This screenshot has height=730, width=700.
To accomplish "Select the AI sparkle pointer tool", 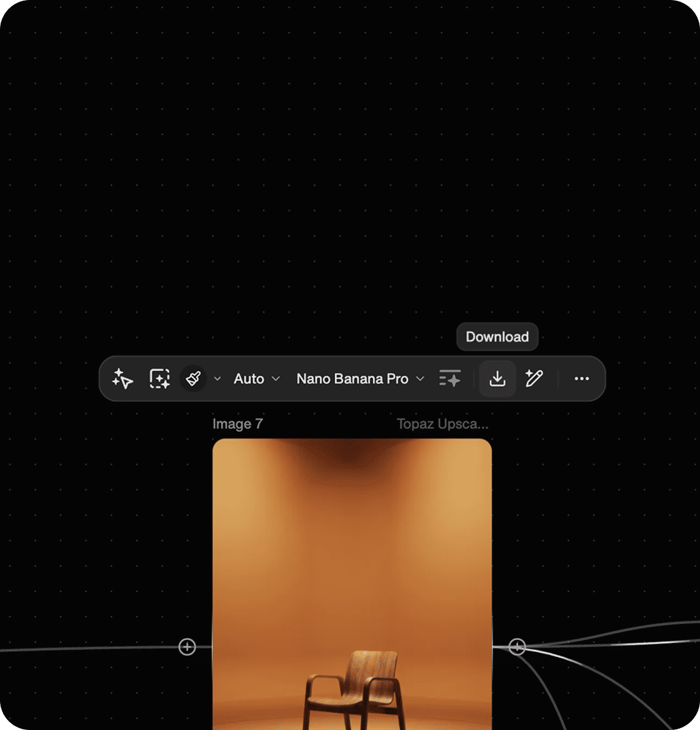I will click(x=122, y=379).
